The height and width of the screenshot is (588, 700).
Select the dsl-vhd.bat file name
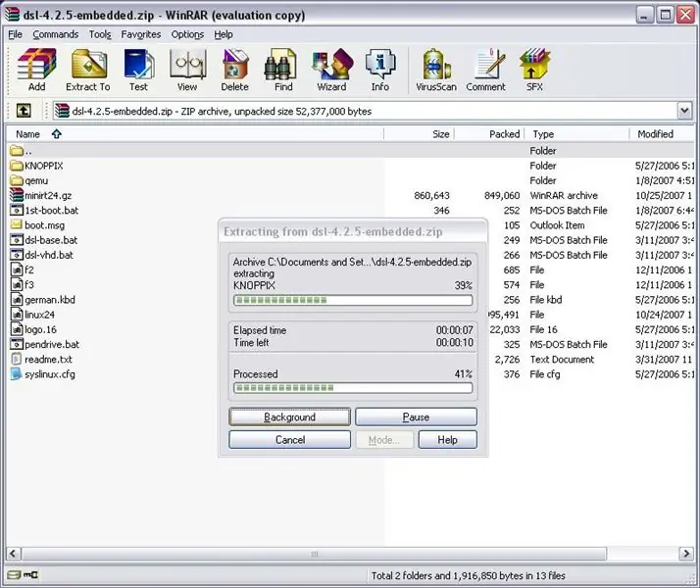(x=49, y=255)
